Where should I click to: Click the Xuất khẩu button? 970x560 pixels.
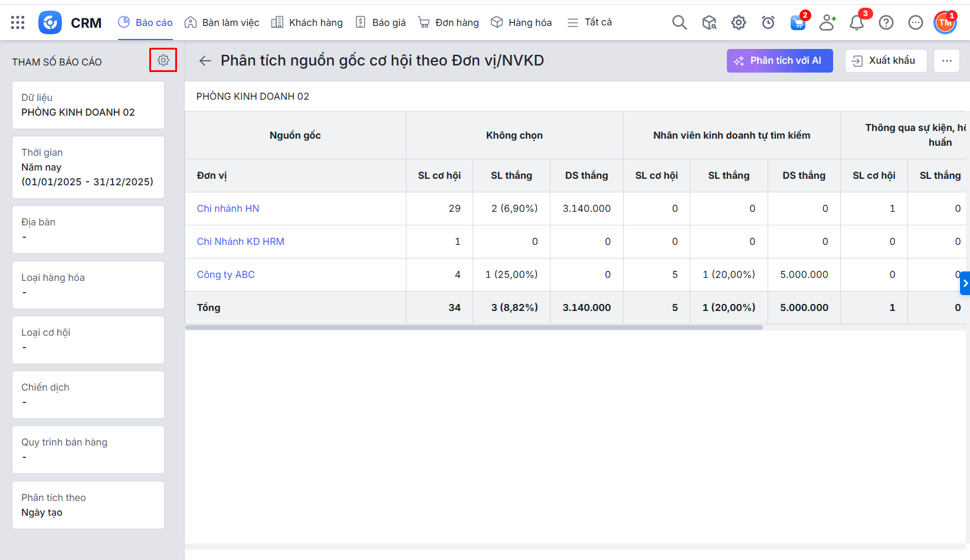(885, 61)
